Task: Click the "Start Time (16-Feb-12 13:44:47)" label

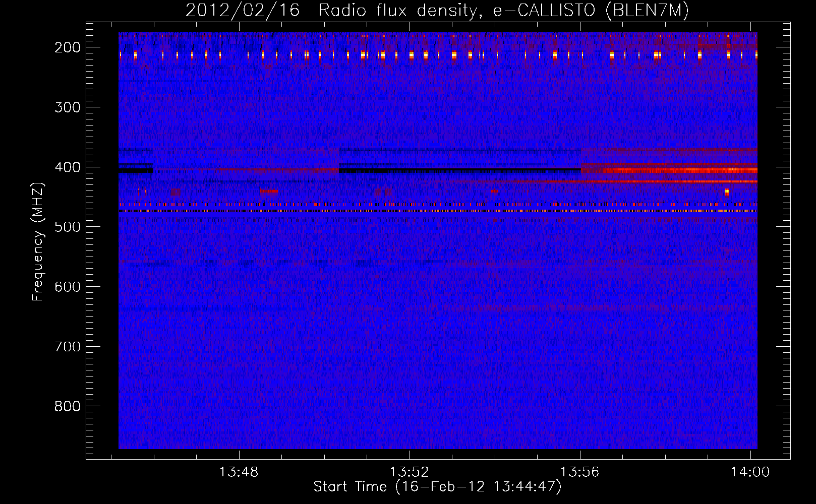Action: click(x=437, y=487)
